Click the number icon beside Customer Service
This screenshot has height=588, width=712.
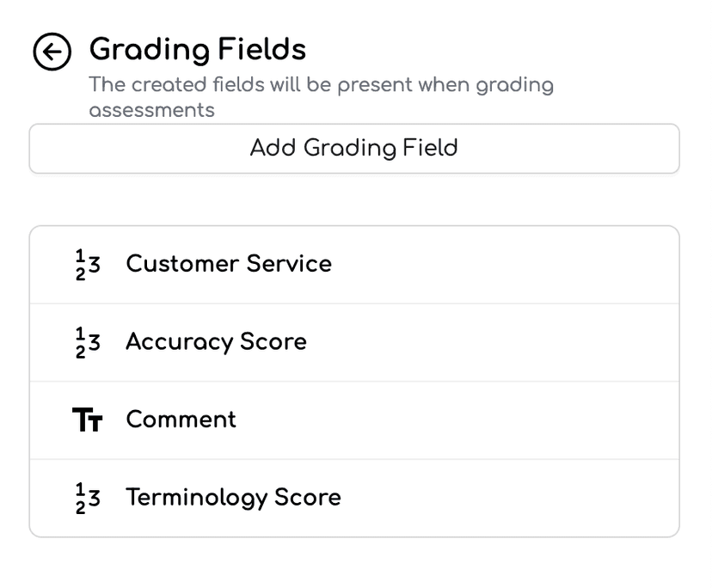pyautogui.click(x=88, y=264)
